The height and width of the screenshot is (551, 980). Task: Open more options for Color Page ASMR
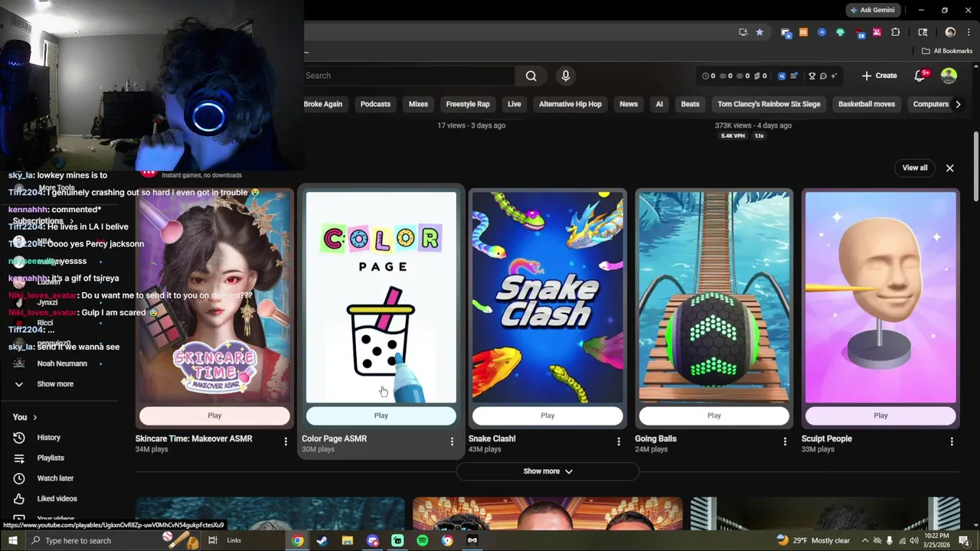452,442
